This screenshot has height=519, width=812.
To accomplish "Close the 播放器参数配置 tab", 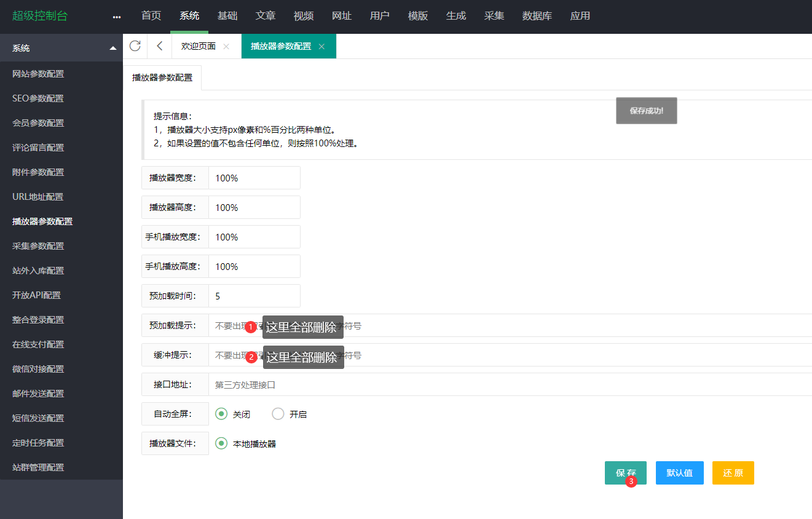I will 321,46.
